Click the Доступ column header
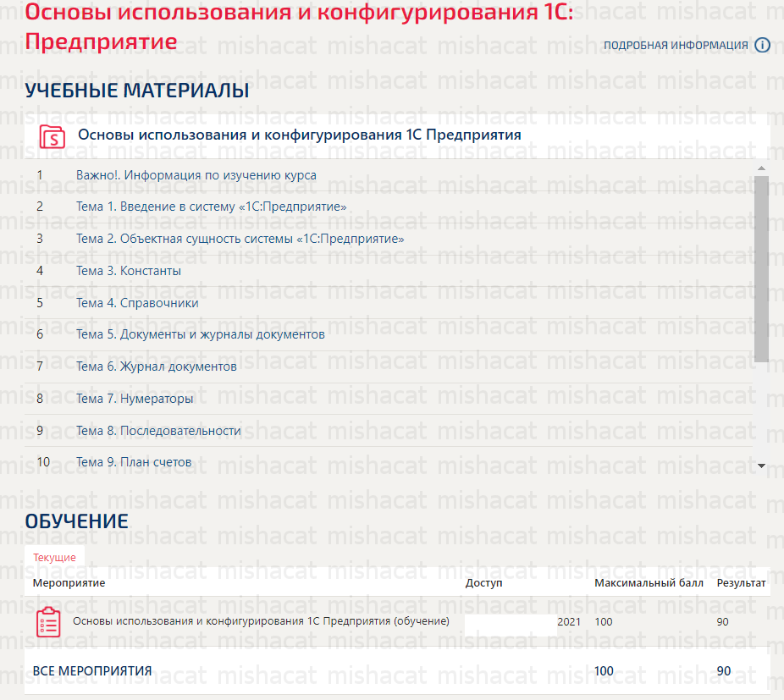Viewport: 784px width, 700px height. pos(483,582)
